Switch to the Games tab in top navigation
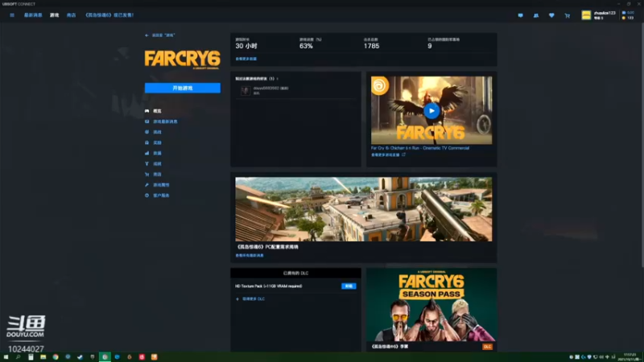The width and height of the screenshot is (644, 362). pos(54,15)
